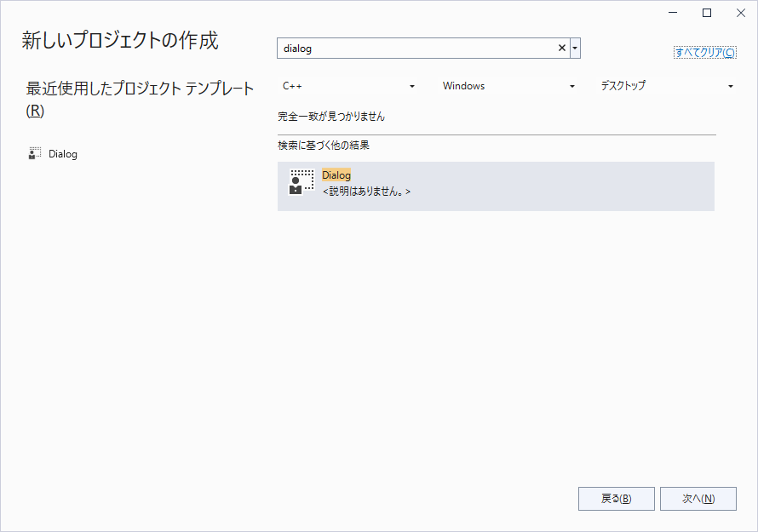Click the arrow on the C++ filter
The image size is (758, 532).
coord(412,87)
